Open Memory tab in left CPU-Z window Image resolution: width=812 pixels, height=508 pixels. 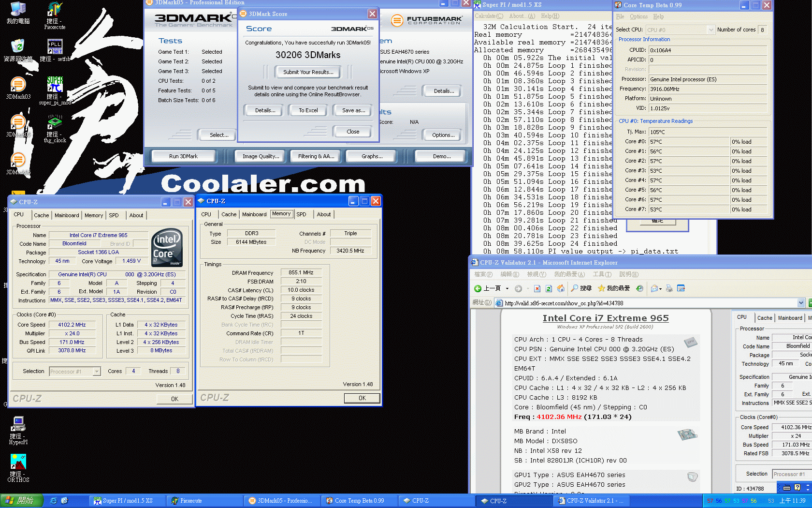(x=94, y=215)
